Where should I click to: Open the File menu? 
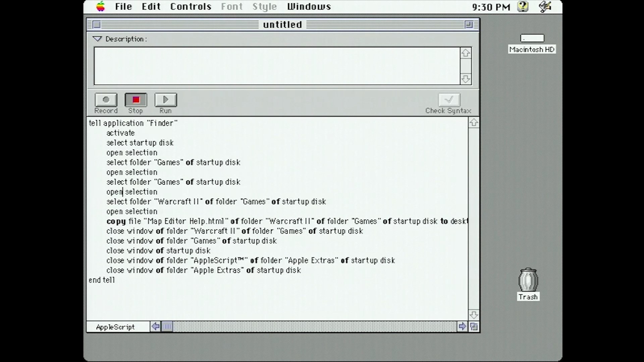[123, 6]
